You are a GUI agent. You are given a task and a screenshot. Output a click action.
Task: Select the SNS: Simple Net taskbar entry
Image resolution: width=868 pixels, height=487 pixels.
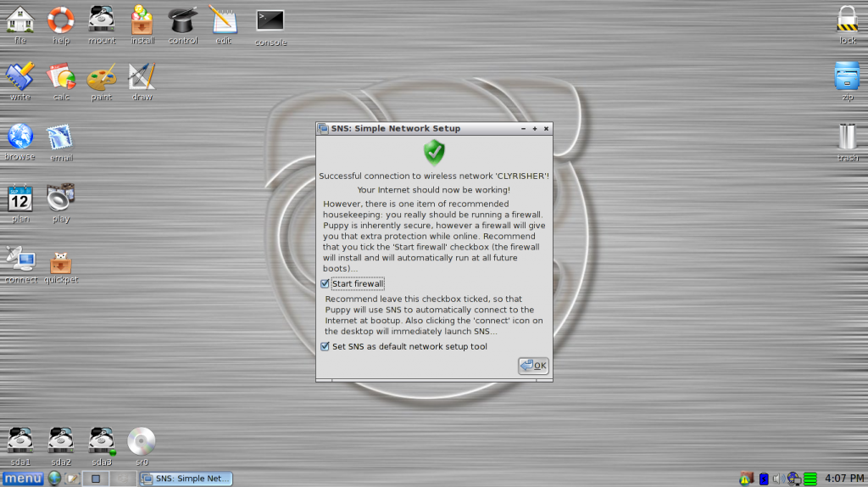pos(186,479)
